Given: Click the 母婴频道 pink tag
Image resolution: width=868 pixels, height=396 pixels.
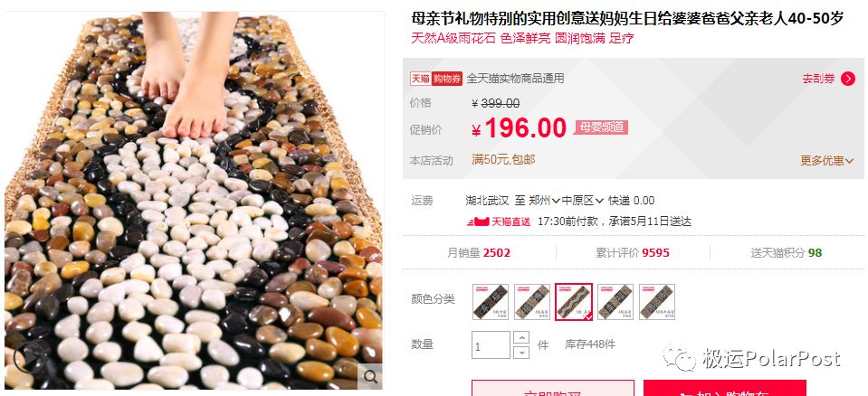Looking at the screenshot, I should click(x=601, y=127).
